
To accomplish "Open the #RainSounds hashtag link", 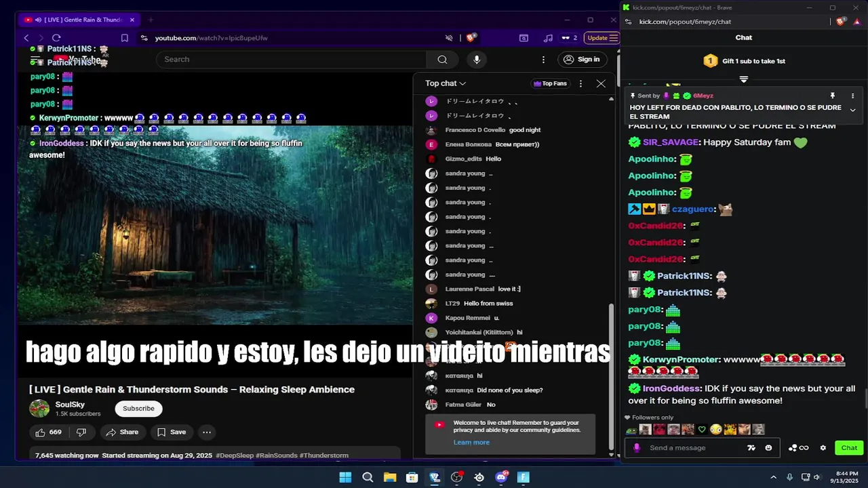I will [x=276, y=455].
